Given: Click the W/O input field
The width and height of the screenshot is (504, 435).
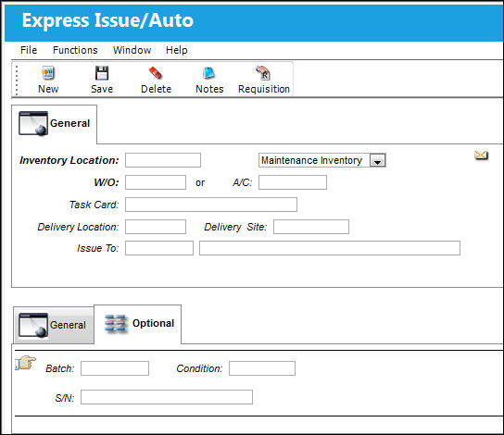Looking at the screenshot, I should point(156,182).
